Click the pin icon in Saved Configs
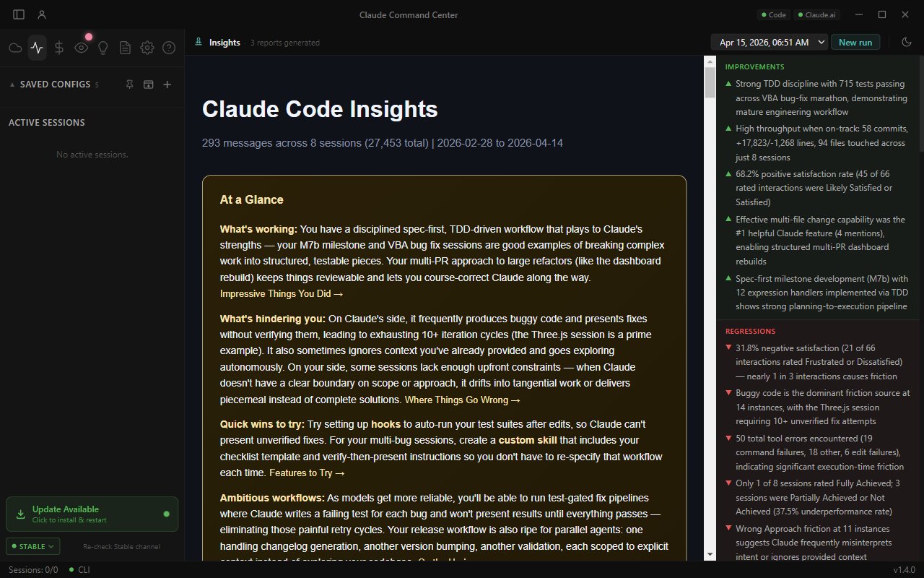The height and width of the screenshot is (578, 924). (129, 85)
